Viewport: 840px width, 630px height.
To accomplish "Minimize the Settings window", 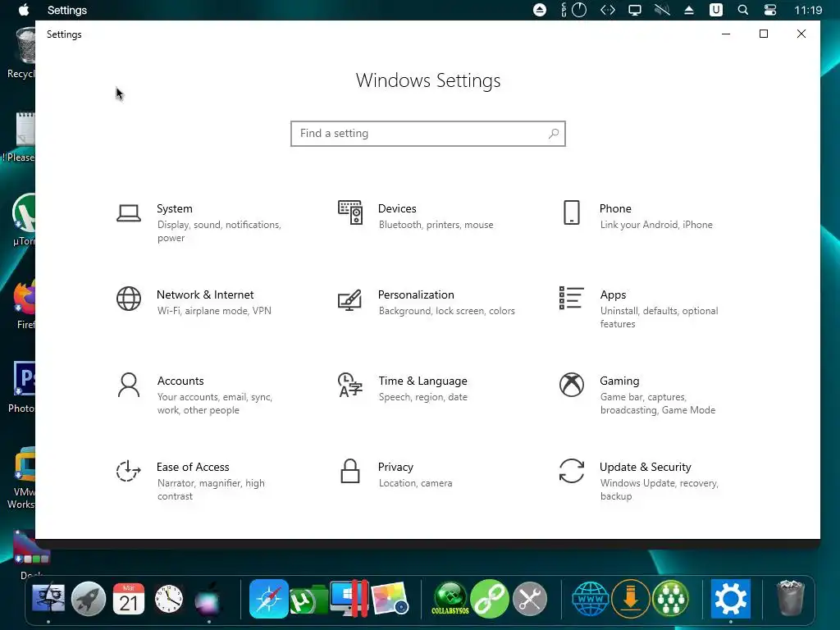I will pos(726,34).
